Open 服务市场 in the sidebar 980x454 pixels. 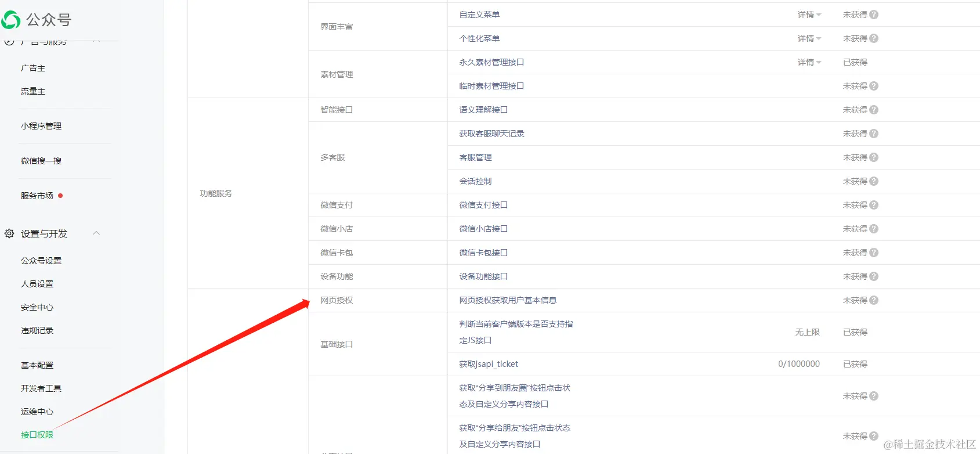pyautogui.click(x=37, y=196)
